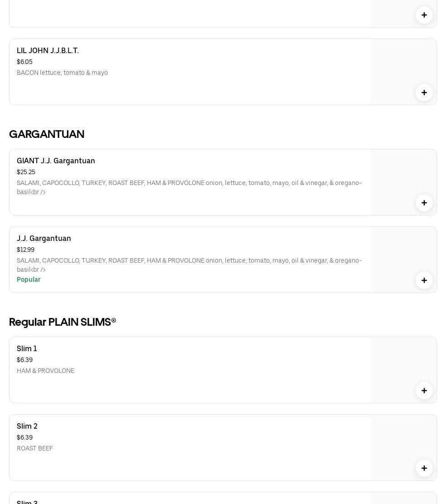Screen dimensions: 446x504
Task: Click the $12.99 price text
Action: [x=25, y=250]
